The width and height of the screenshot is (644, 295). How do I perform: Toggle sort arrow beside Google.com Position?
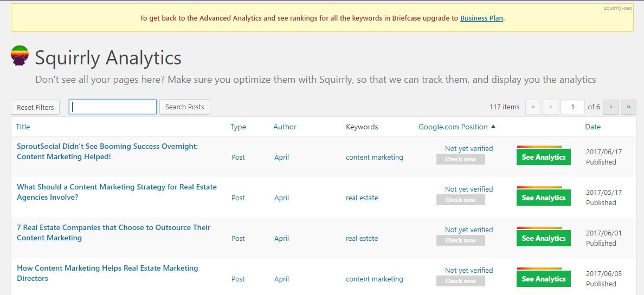[x=493, y=127]
